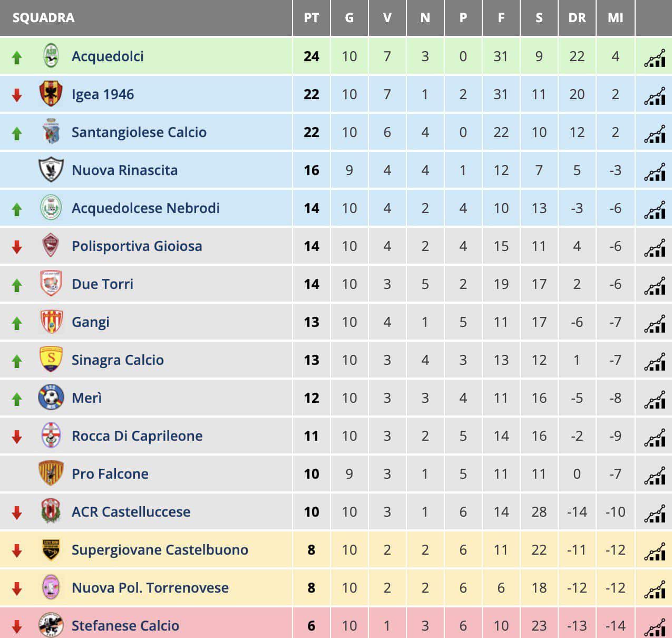Image resolution: width=672 pixels, height=638 pixels.
Task: Click Sinagra Calcio yellow shield logo
Action: tap(51, 359)
